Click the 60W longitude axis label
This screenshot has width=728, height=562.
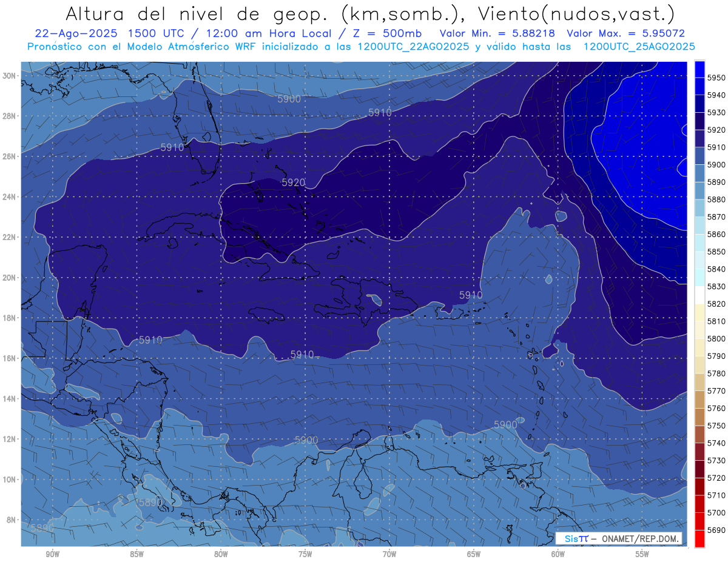click(x=558, y=554)
